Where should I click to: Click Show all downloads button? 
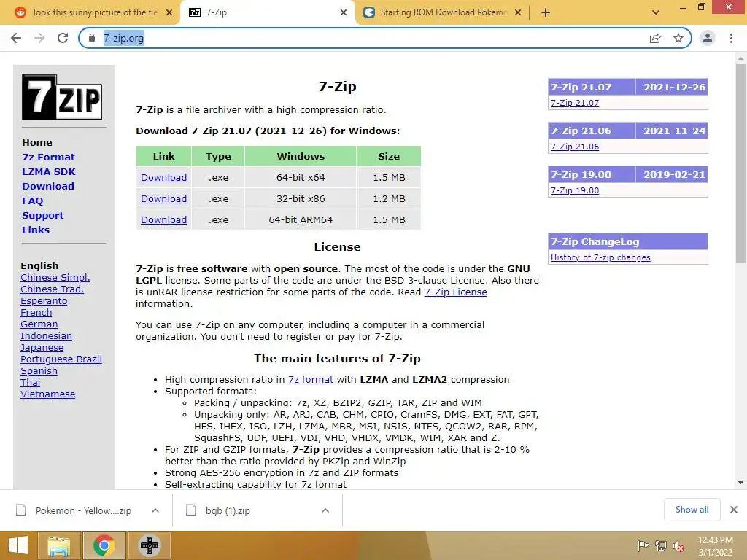coord(692,510)
